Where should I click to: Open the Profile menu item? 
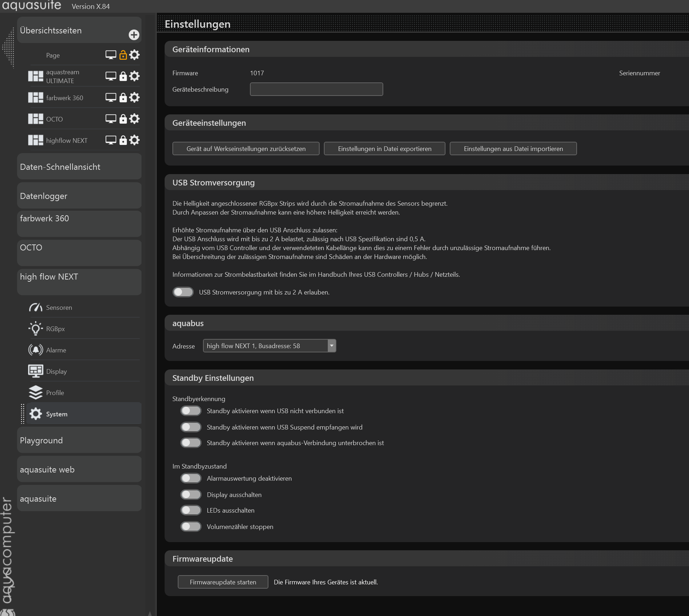click(55, 393)
